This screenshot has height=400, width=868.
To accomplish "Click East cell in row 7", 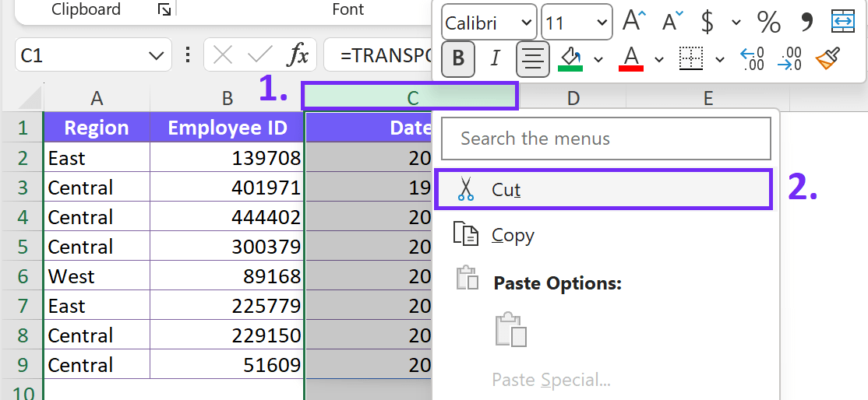I will pyautogui.click(x=97, y=305).
